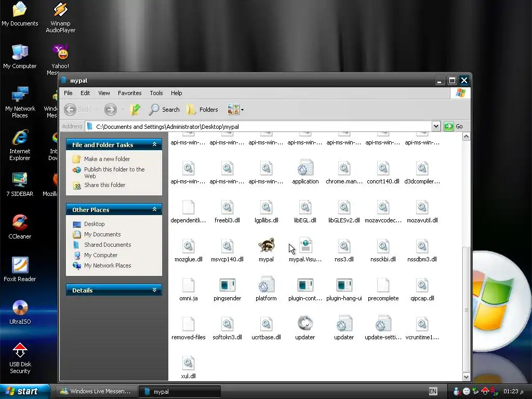Click Share this folder link
Viewport: 532px width, 399px height.
click(x=104, y=185)
